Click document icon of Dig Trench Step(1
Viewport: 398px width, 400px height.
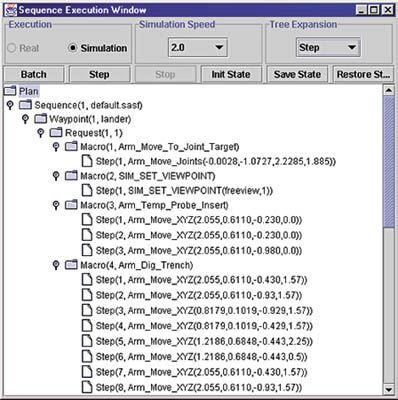[87, 280]
